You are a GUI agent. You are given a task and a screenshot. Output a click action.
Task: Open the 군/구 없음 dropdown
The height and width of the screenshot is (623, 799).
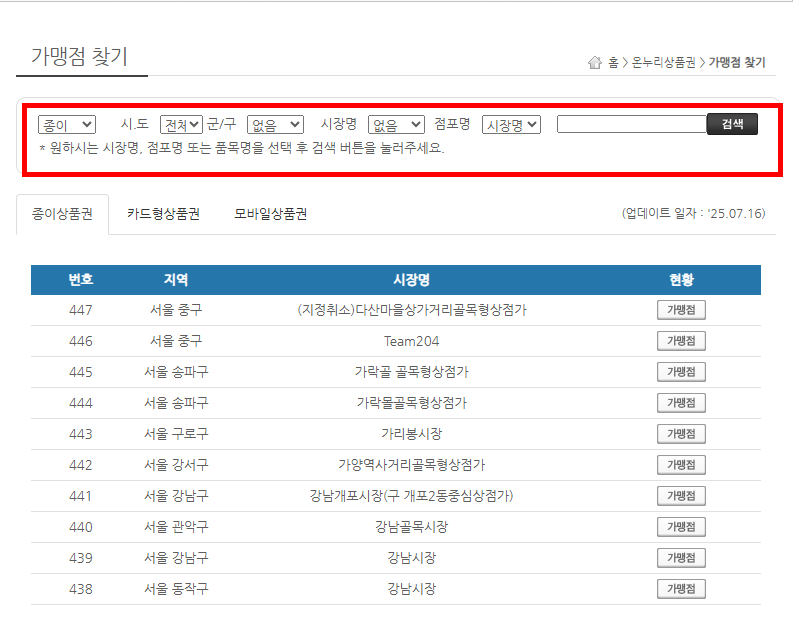(x=275, y=125)
